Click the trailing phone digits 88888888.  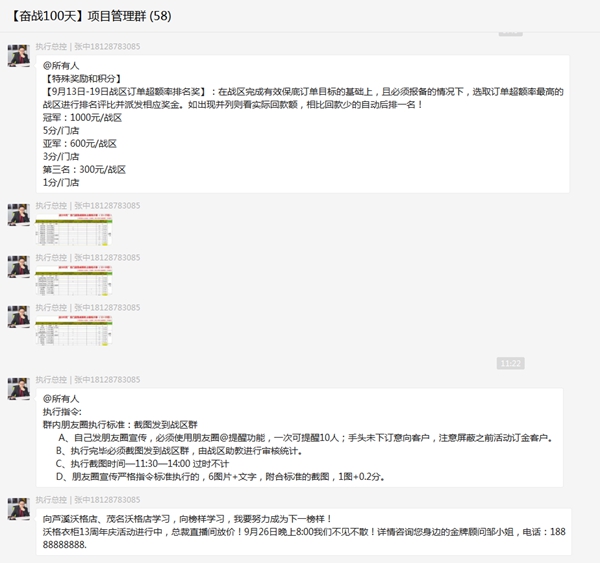tap(65, 545)
